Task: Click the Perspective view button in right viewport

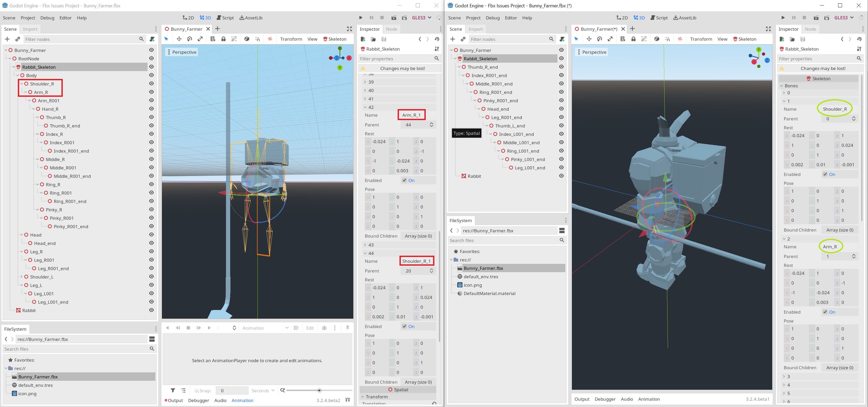Action: click(x=591, y=52)
